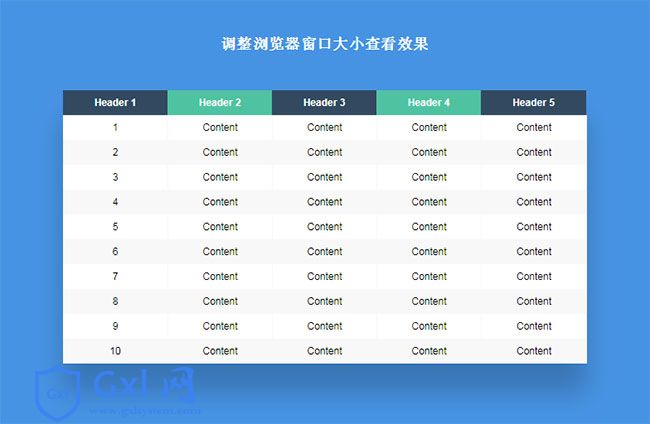The image size is (650, 424).
Task: Select row 10 Content under Header 4
Action: [x=429, y=351]
